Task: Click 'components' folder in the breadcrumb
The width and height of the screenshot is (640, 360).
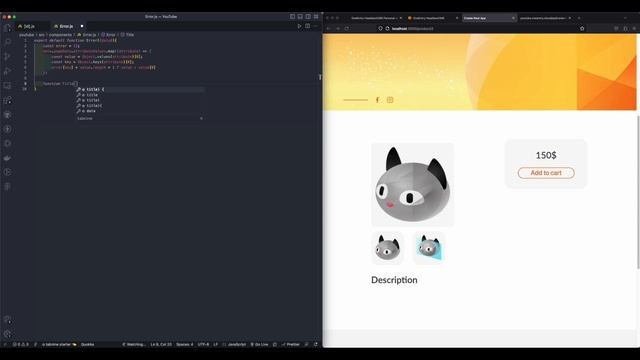Action: [x=60, y=35]
